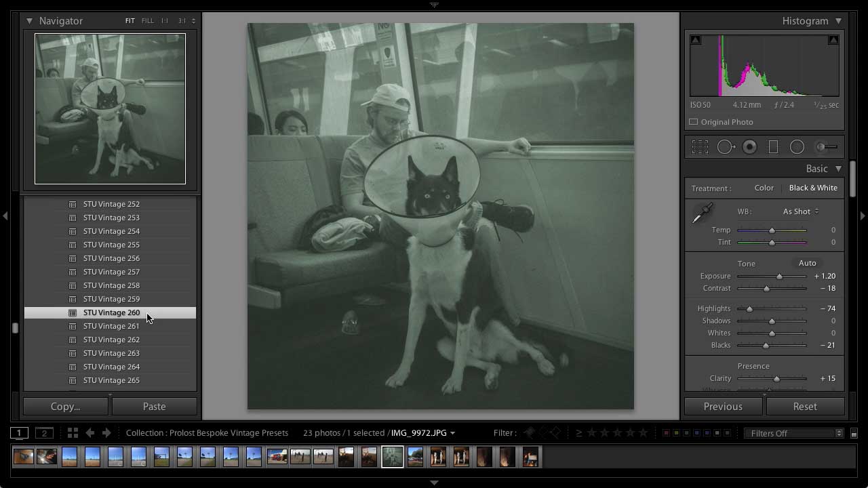Click the Highlights slider handle
Viewport: 868px width, 488px height.
[x=749, y=309]
